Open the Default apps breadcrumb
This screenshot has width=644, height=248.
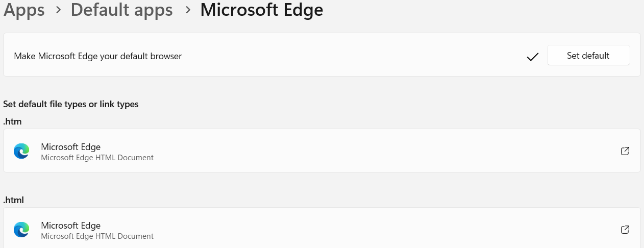click(121, 10)
